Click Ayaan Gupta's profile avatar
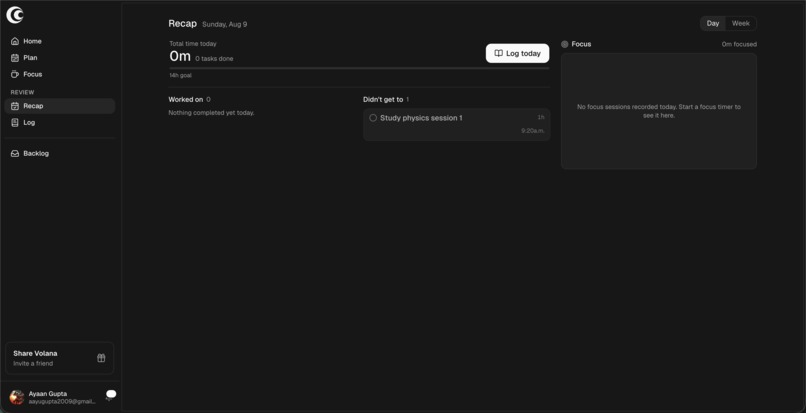Viewport: 806px width, 413px height. point(17,397)
